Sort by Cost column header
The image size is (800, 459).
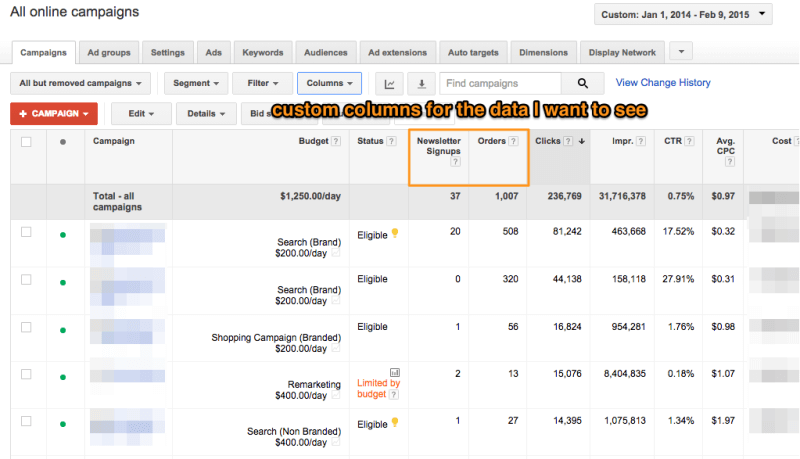coord(781,141)
